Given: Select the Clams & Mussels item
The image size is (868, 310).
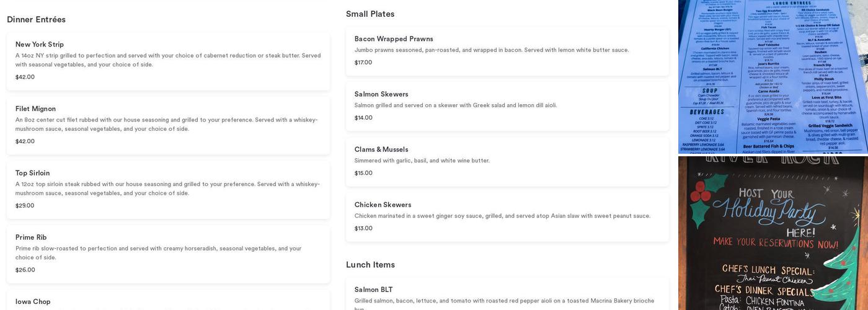Looking at the screenshot, I should coord(507,161).
